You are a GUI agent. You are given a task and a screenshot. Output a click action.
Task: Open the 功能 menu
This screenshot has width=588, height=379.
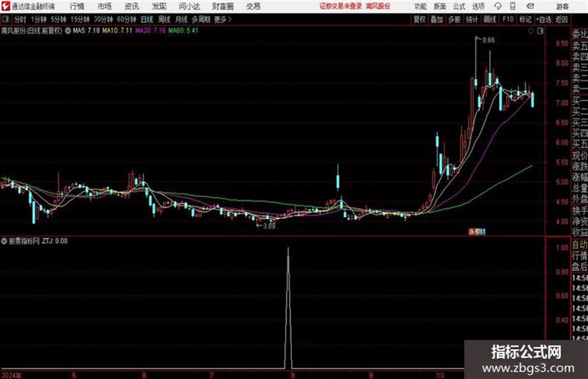(x=421, y=6)
